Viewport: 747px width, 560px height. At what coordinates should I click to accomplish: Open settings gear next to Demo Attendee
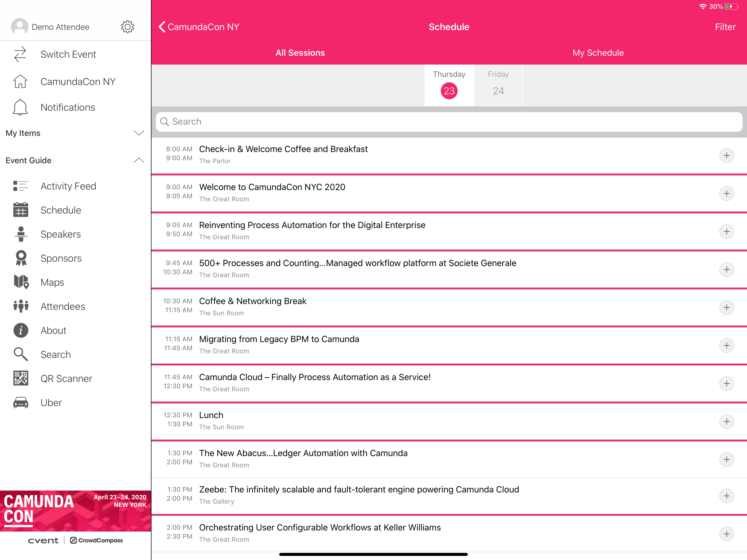pos(127,27)
